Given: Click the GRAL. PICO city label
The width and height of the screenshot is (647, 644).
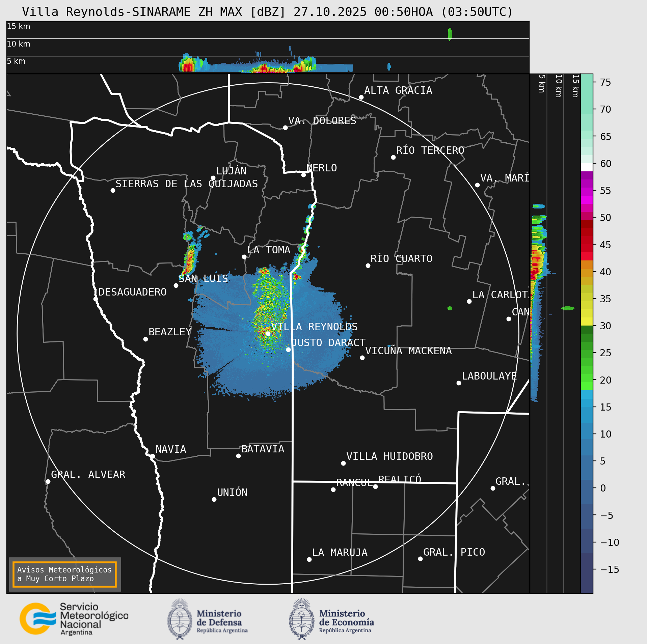Looking at the screenshot, I should [454, 552].
